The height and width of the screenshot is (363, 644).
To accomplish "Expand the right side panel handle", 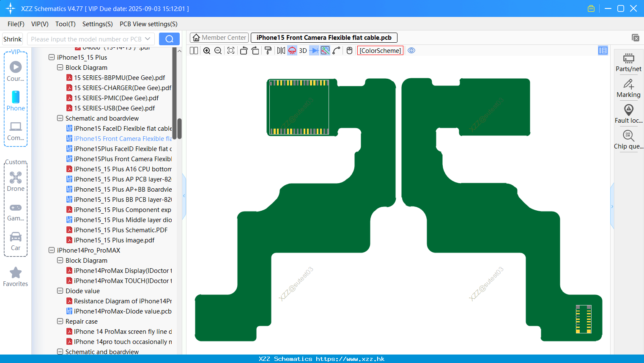I will point(612,206).
